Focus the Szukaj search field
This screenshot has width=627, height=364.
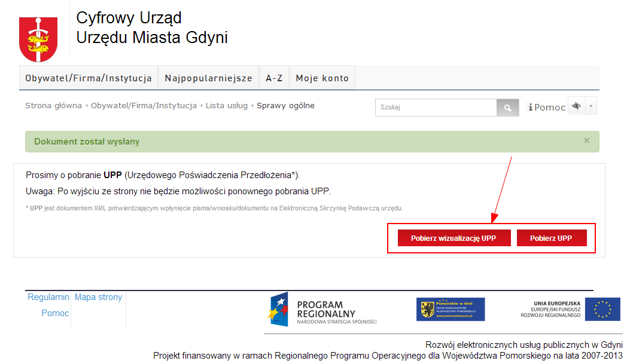click(x=436, y=108)
